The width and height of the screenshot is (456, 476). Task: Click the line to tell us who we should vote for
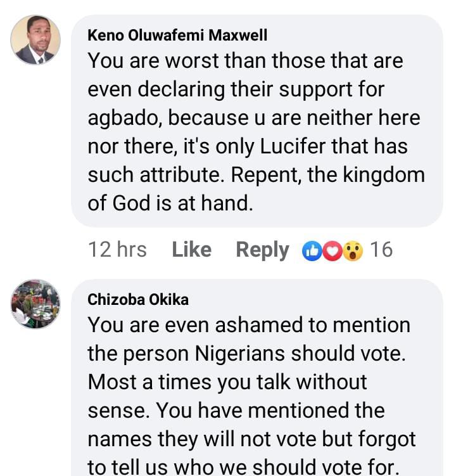click(x=243, y=468)
